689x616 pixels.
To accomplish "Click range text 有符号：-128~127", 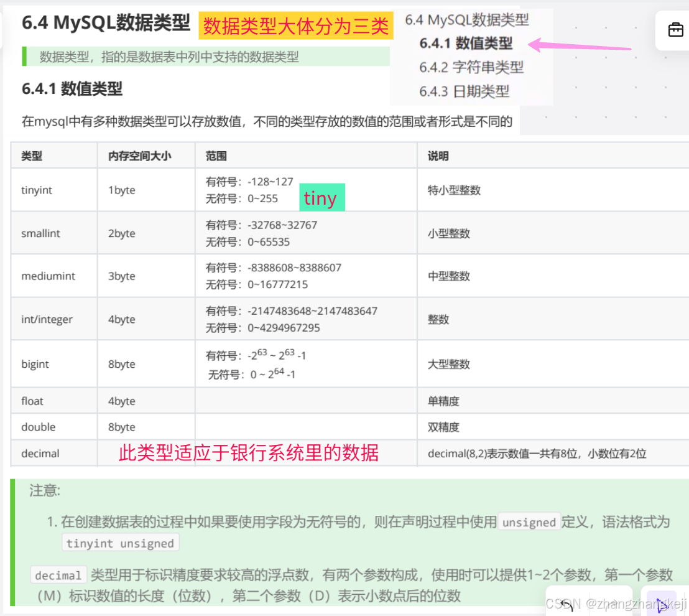I will click(249, 182).
